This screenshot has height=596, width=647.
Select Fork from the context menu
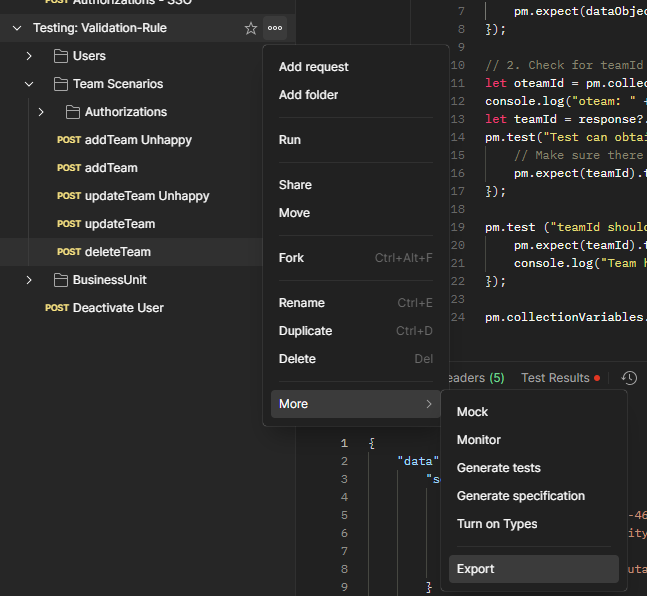[291, 258]
